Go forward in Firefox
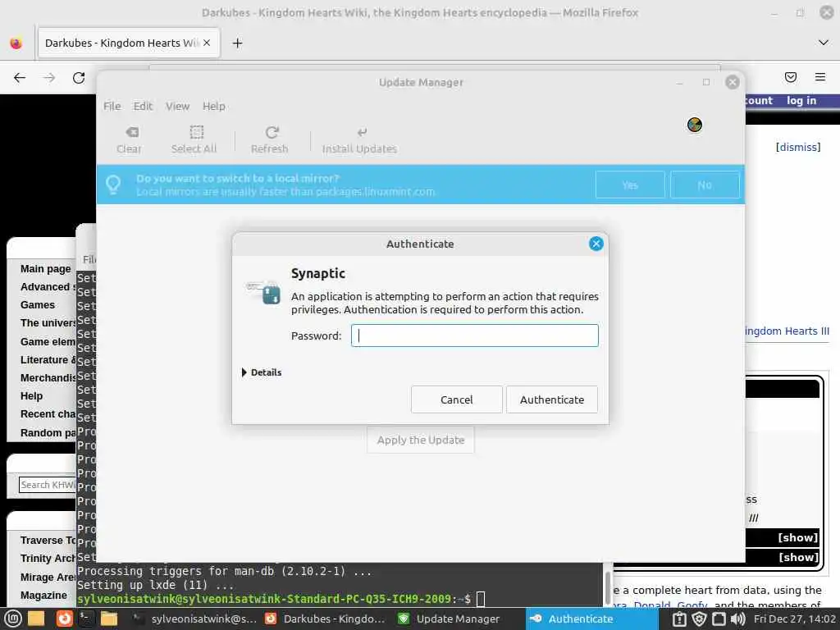 pyautogui.click(x=49, y=78)
